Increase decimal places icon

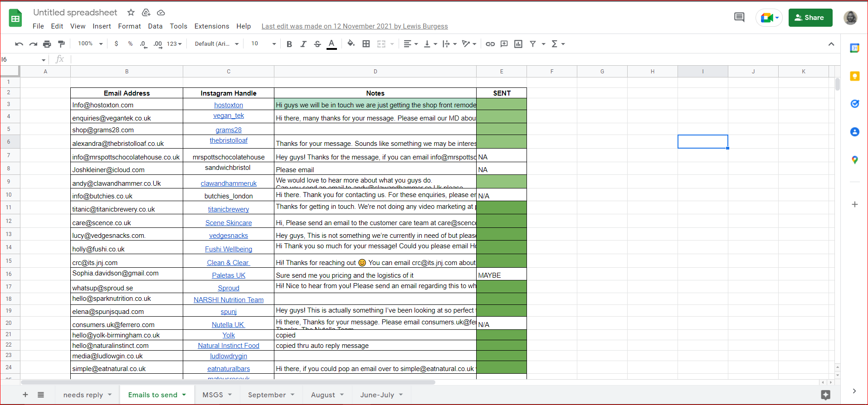point(157,44)
